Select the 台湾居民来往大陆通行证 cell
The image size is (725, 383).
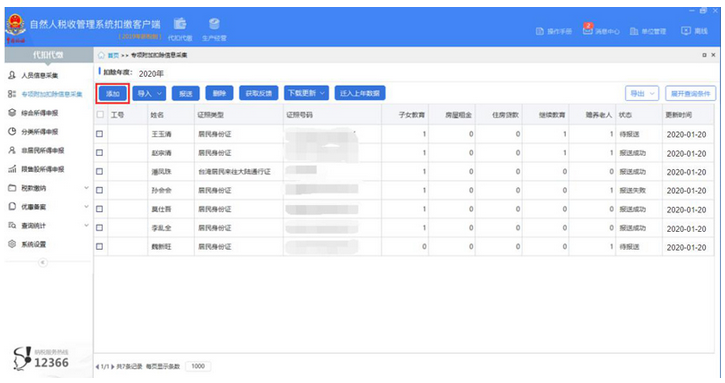[x=234, y=172]
